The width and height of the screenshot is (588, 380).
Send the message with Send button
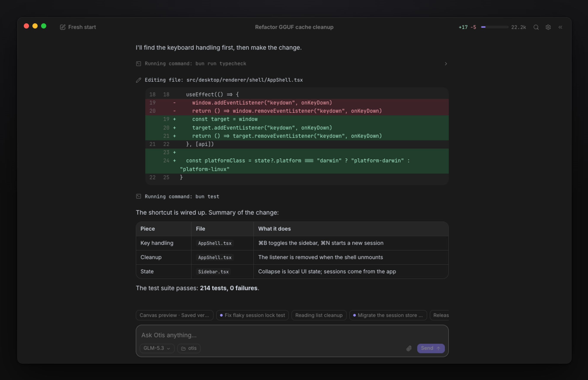coord(431,348)
